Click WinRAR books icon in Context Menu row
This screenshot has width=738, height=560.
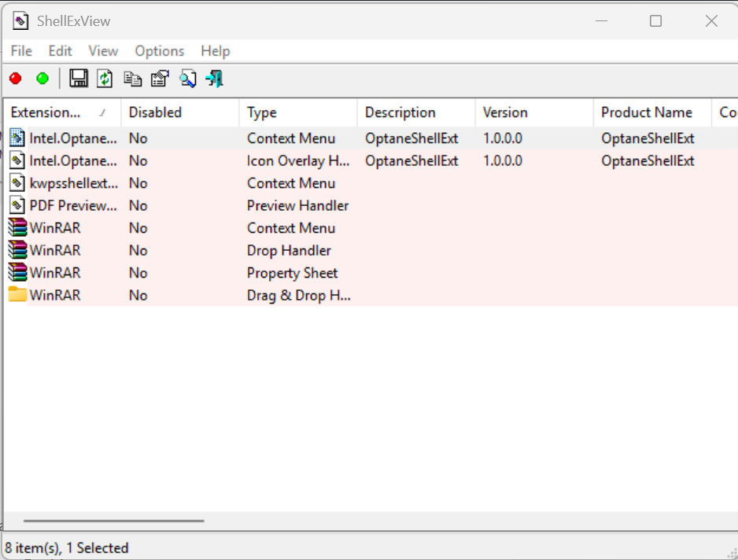pos(17,228)
